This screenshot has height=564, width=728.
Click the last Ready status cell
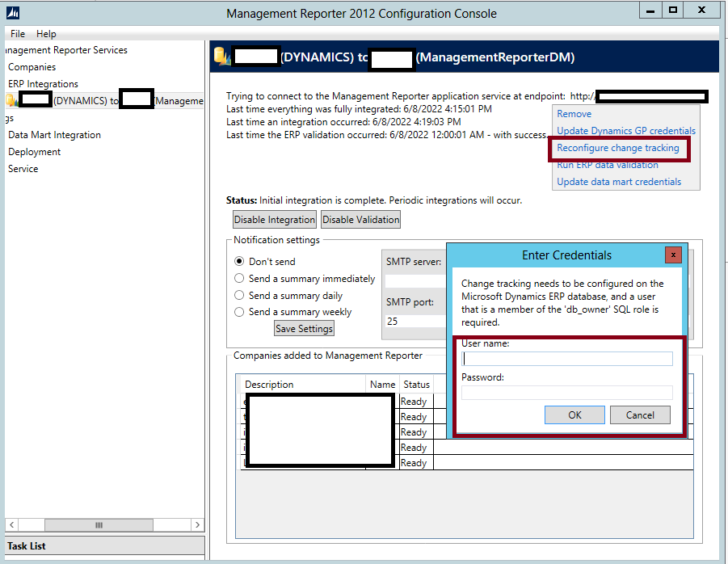[x=416, y=463]
